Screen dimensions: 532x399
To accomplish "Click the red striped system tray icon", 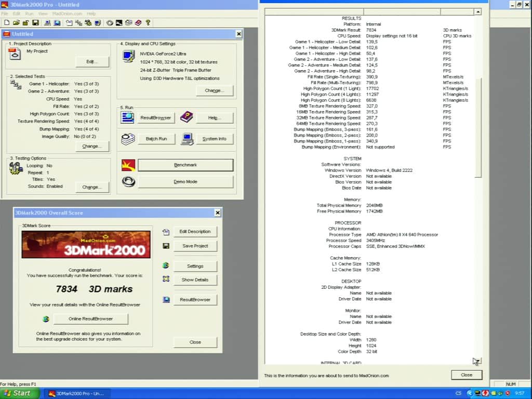I will pyautogui.click(x=485, y=393).
